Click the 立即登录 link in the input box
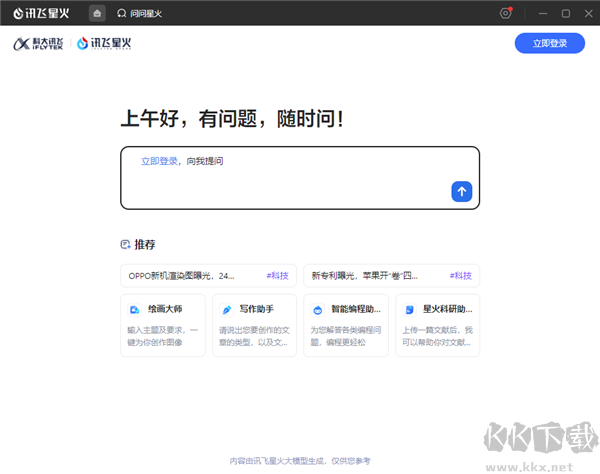 (x=159, y=161)
